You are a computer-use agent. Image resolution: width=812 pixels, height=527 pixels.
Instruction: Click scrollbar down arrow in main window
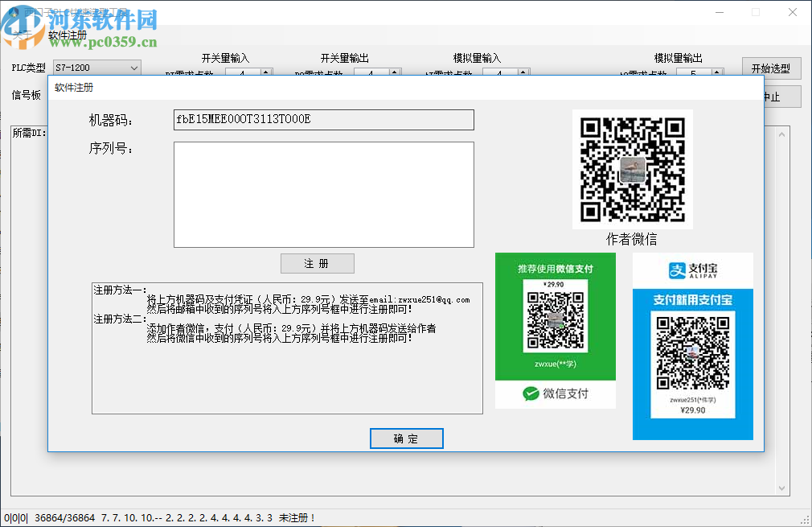782,488
